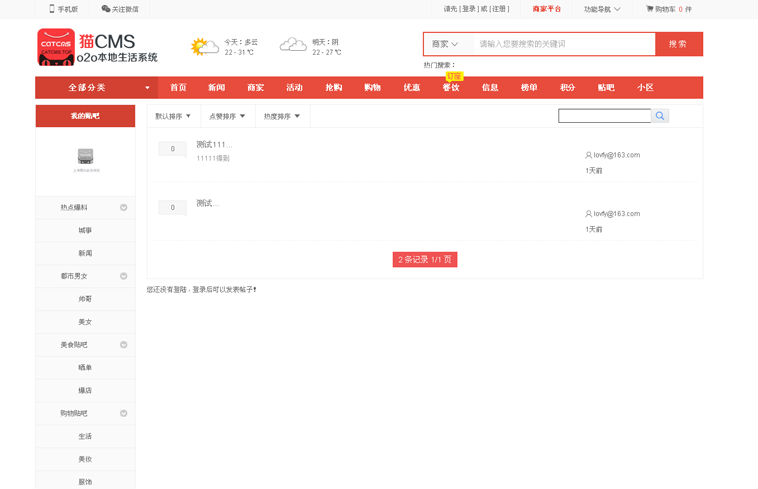The width and height of the screenshot is (758, 489).
Task: Open the shopping cart icon 购物车
Action: tap(650, 9)
